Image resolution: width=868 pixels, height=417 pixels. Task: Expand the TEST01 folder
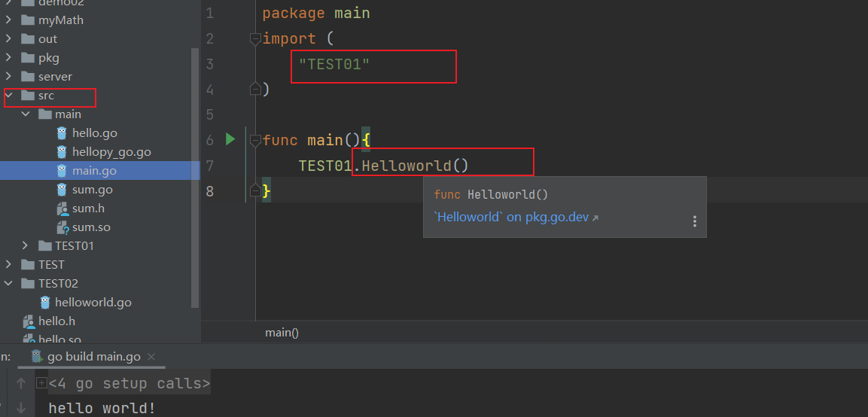point(26,245)
